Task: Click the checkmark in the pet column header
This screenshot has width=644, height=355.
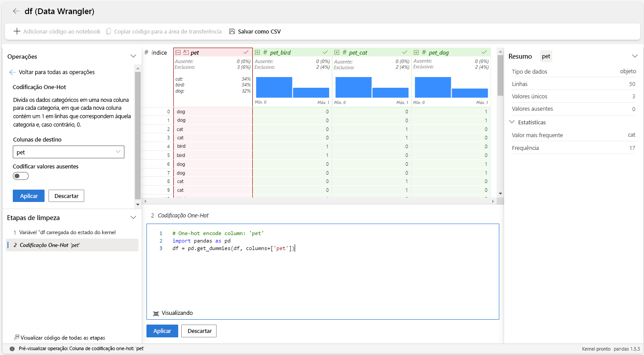Action: click(x=246, y=52)
